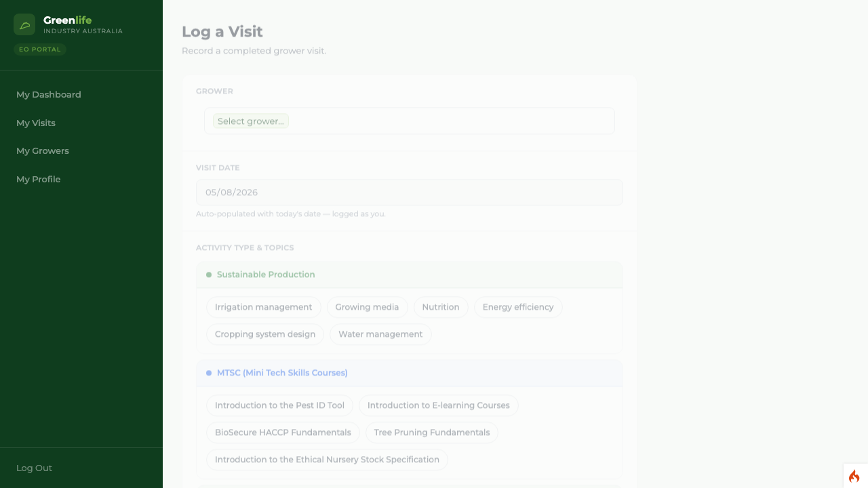
Task: Toggle BioSecure HACCP Fundamentals chip
Action: coord(283,432)
